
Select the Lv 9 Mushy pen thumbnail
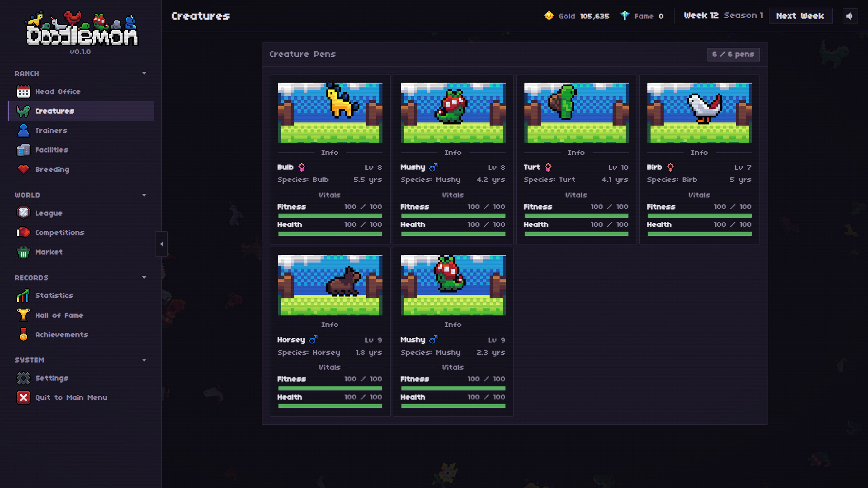pyautogui.click(x=453, y=285)
